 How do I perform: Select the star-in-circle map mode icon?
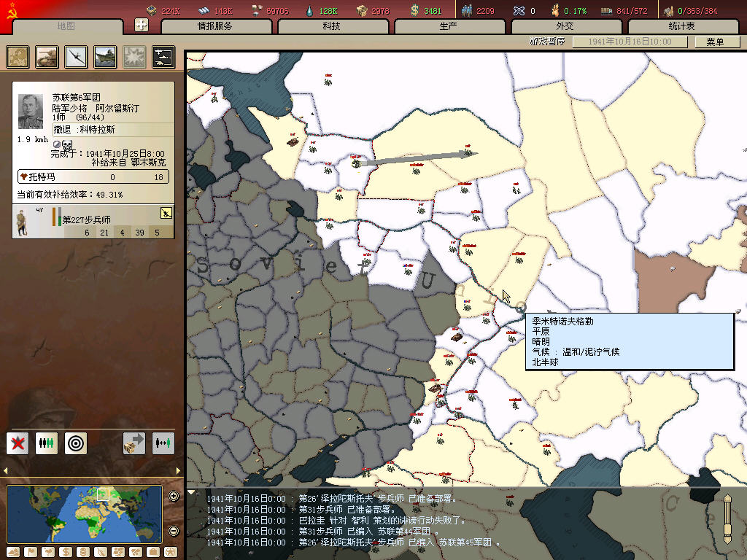(x=171, y=553)
